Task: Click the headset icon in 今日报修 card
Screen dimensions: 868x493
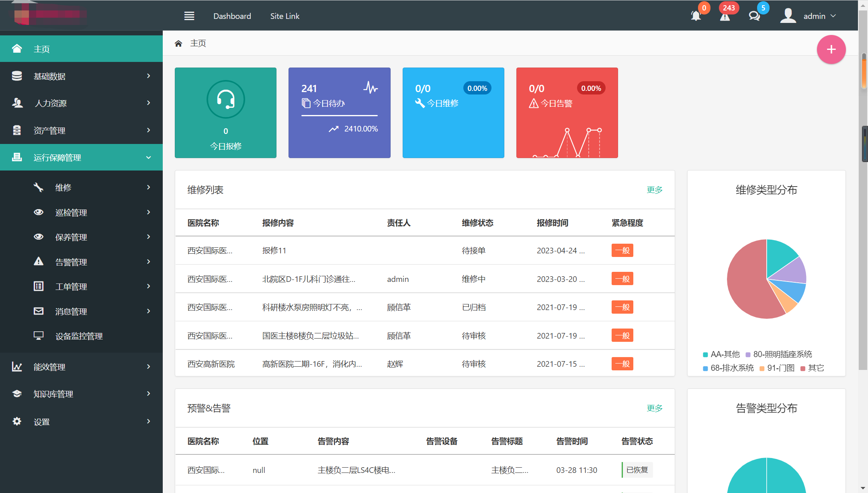Action: click(x=225, y=99)
